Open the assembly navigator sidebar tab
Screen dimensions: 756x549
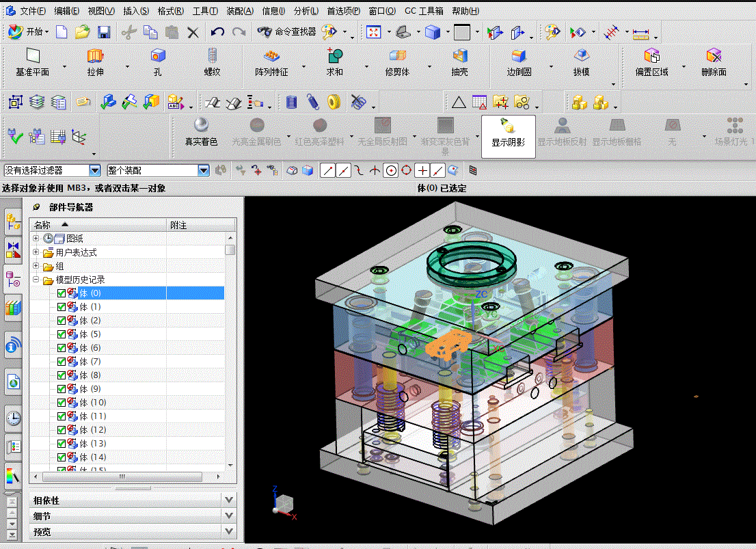coord(13,222)
